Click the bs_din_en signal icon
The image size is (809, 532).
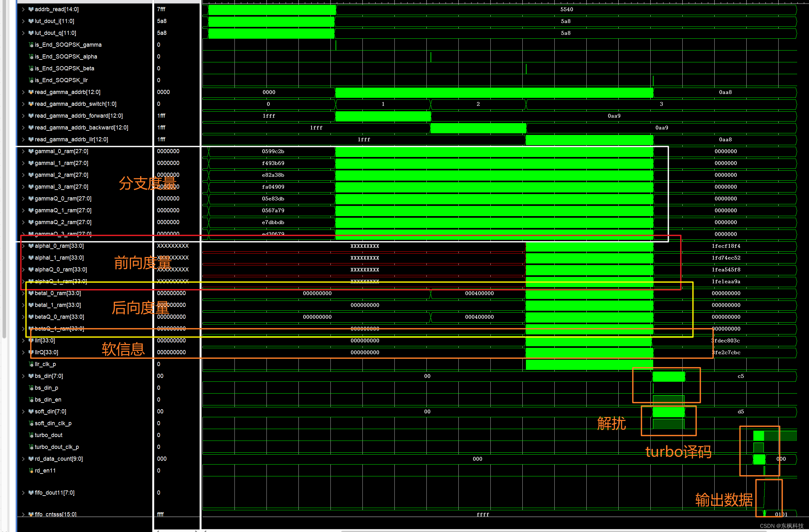tap(31, 400)
